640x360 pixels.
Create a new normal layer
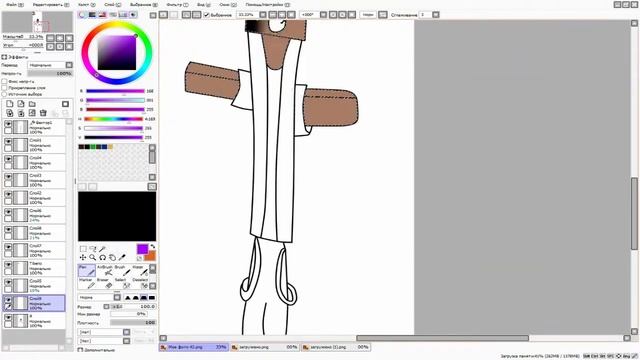coord(9,104)
